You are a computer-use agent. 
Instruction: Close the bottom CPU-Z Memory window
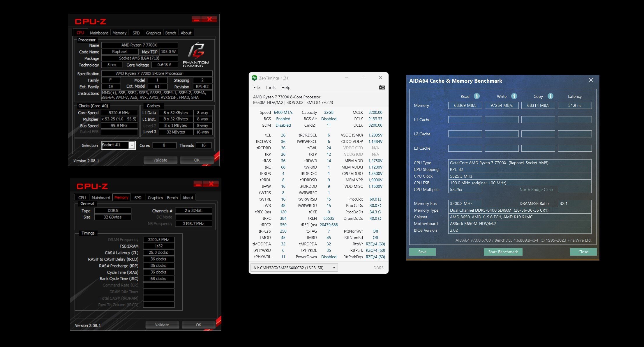coord(211,184)
